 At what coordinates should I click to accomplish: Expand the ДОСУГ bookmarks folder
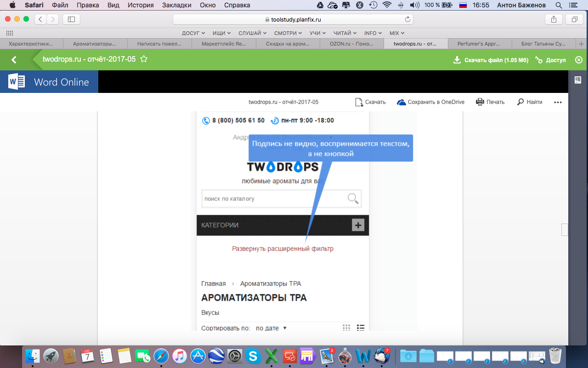tap(193, 33)
